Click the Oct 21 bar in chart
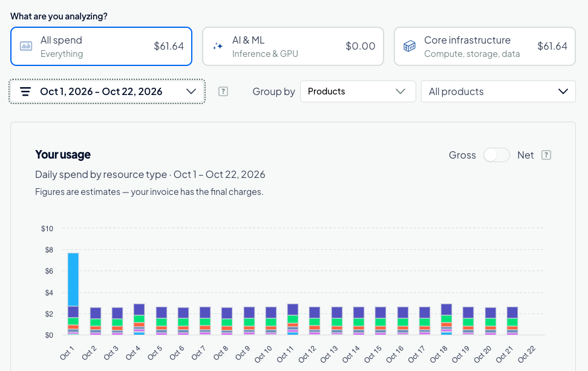The height and width of the screenshot is (371, 588). [x=512, y=321]
